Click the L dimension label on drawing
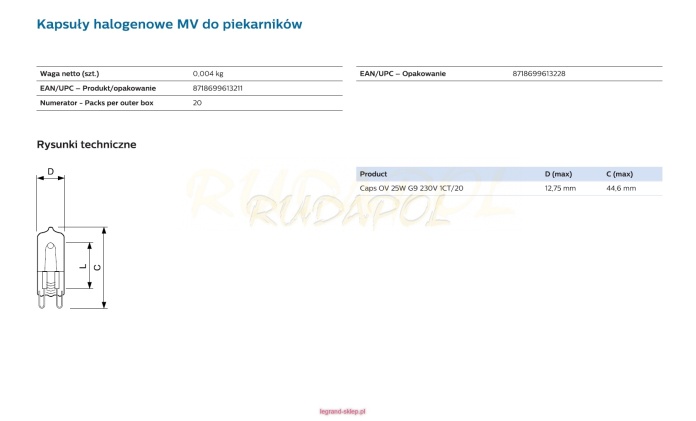The height and width of the screenshot is (421, 696). [82, 266]
